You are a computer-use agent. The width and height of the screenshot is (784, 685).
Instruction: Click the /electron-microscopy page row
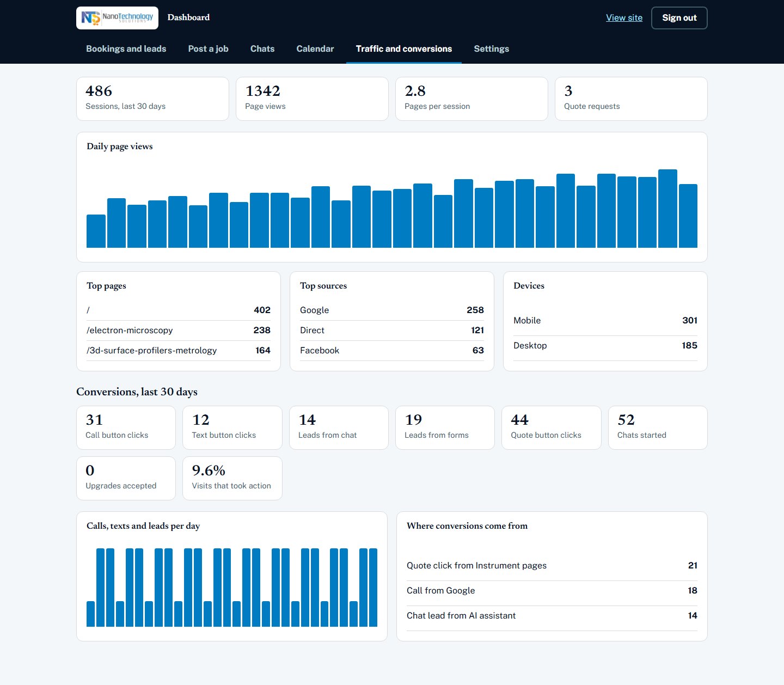tap(179, 331)
